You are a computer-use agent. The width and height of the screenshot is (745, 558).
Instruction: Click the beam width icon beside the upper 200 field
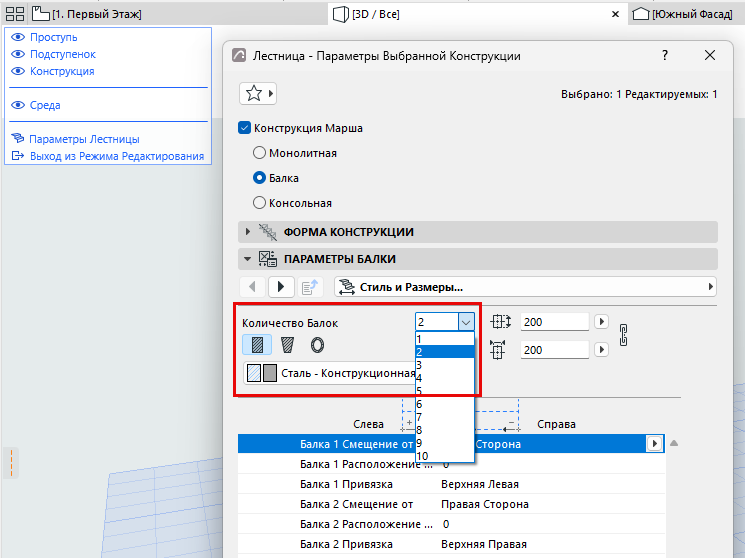pos(500,322)
